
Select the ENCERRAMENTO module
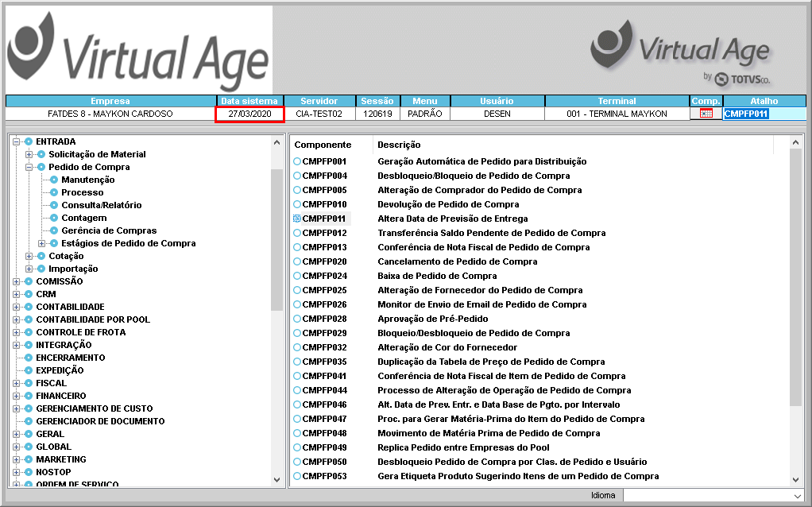click(71, 358)
